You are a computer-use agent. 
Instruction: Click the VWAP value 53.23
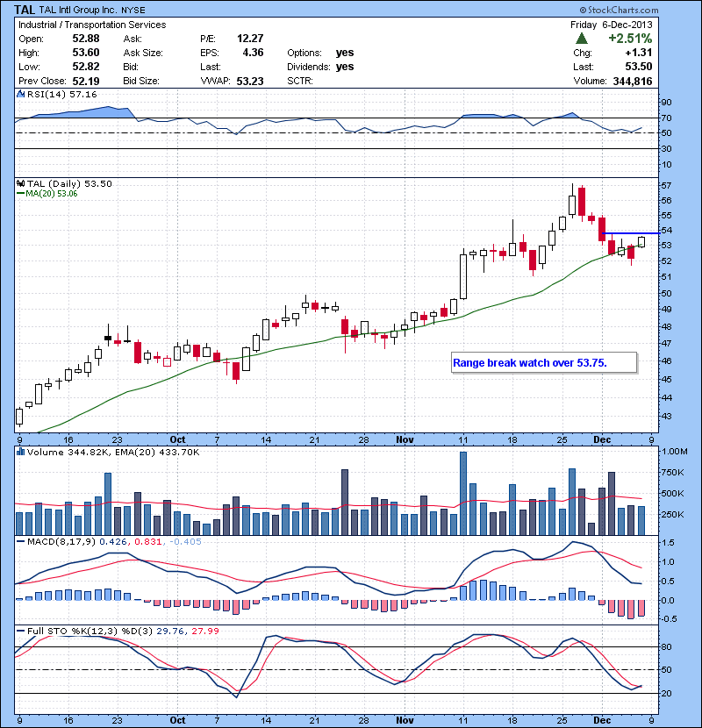[250, 81]
